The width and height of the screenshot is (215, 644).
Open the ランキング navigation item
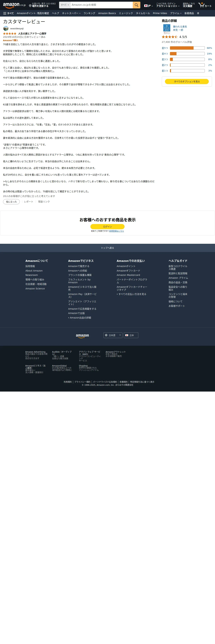(89, 13)
